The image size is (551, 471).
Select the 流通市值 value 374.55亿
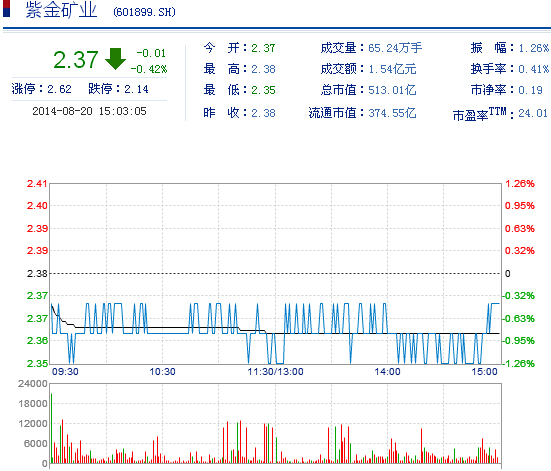click(x=392, y=113)
